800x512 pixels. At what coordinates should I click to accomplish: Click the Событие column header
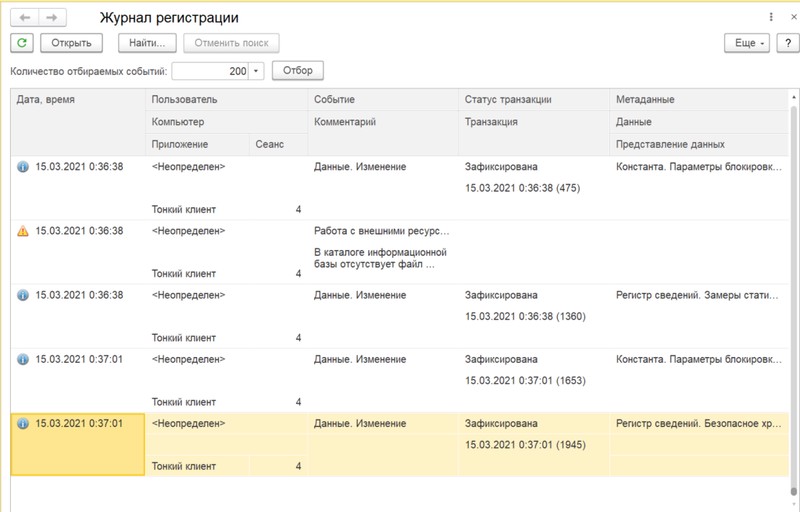click(383, 100)
